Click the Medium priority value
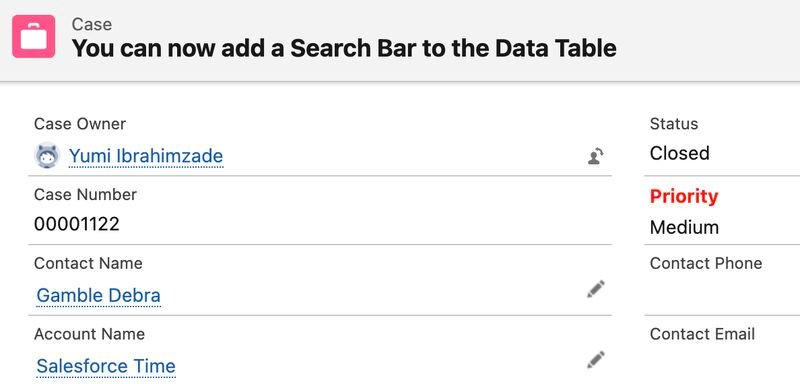 [684, 227]
